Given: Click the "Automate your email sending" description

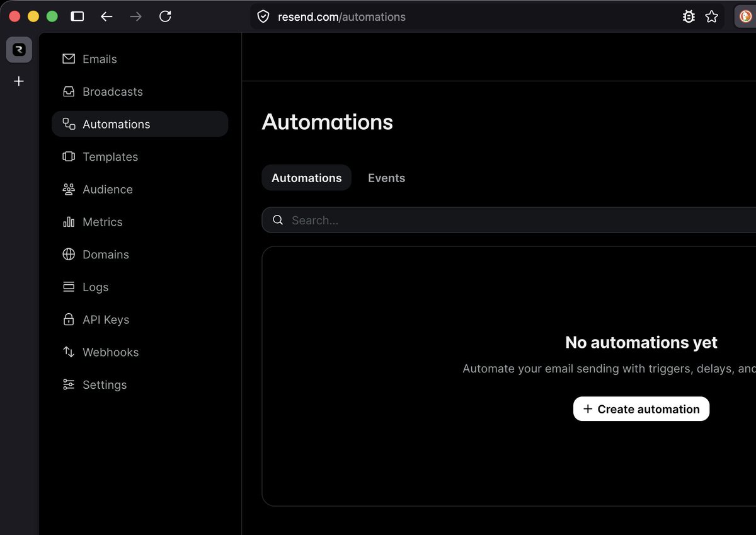Looking at the screenshot, I should click(609, 369).
